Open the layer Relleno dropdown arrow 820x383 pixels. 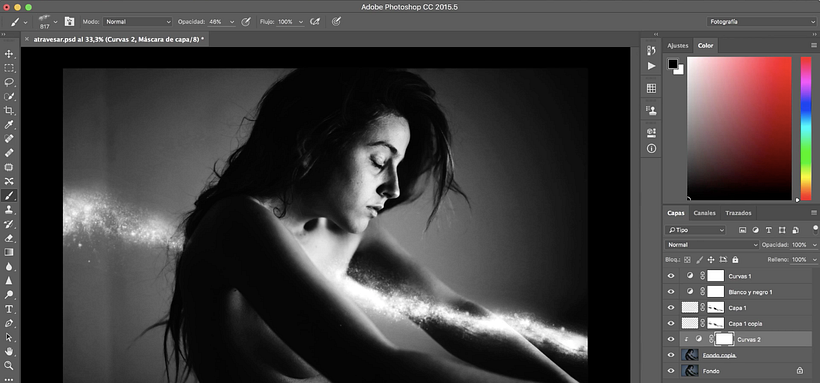click(814, 260)
